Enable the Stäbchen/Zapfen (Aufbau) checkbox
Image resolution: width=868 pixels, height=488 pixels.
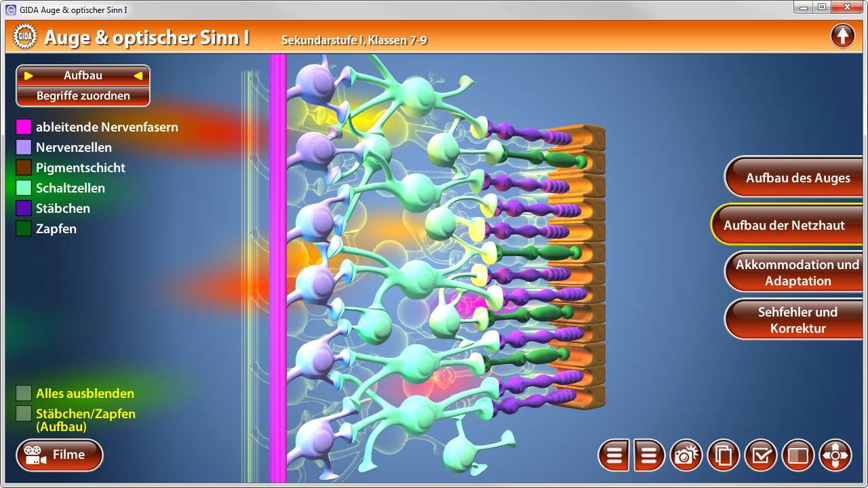click(x=24, y=414)
